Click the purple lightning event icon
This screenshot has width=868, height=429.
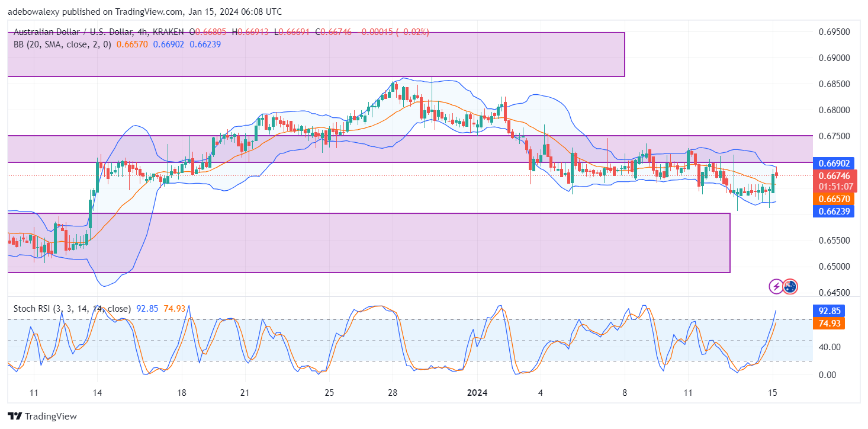(776, 287)
